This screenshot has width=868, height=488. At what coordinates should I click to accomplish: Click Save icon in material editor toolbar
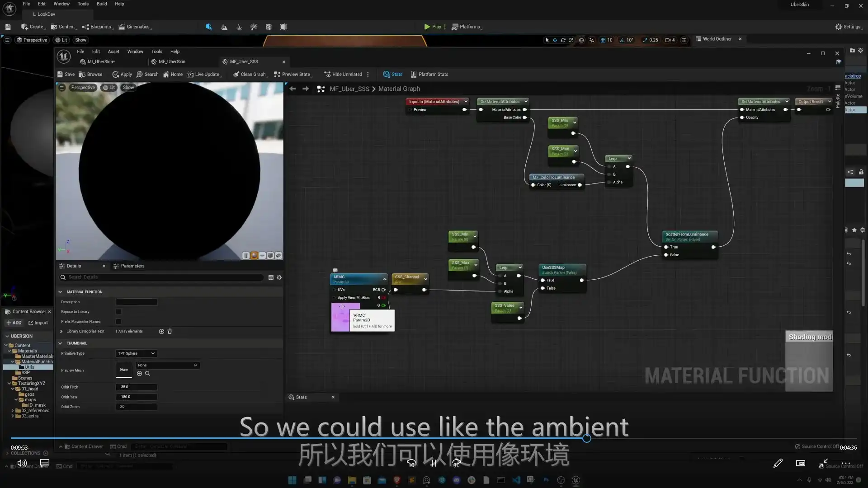(x=60, y=75)
